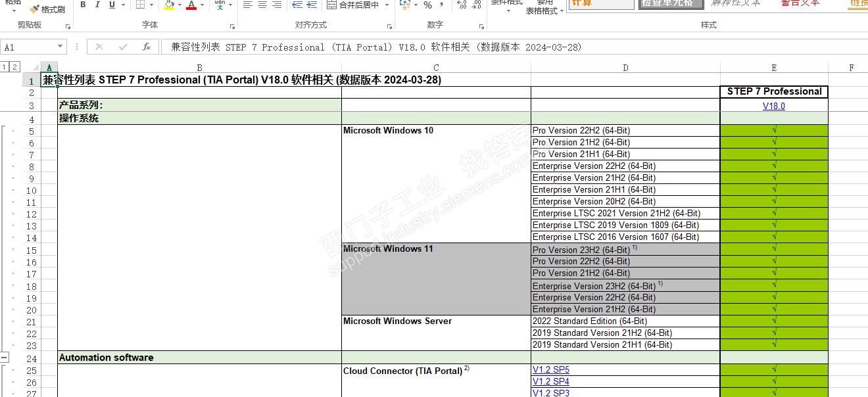868x397 pixels.
Task: Apply percent style
Action: coord(428,5)
